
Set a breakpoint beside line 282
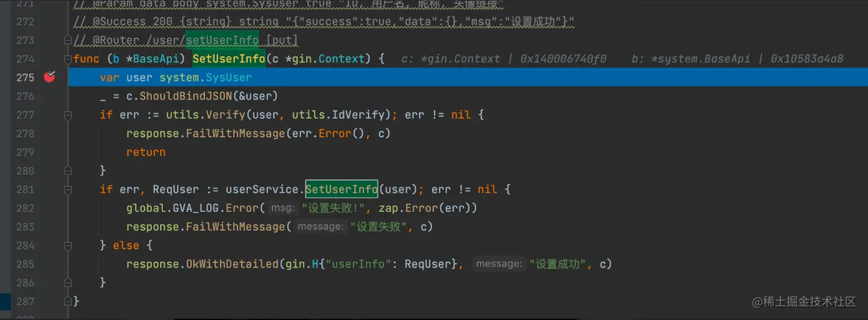click(50, 208)
